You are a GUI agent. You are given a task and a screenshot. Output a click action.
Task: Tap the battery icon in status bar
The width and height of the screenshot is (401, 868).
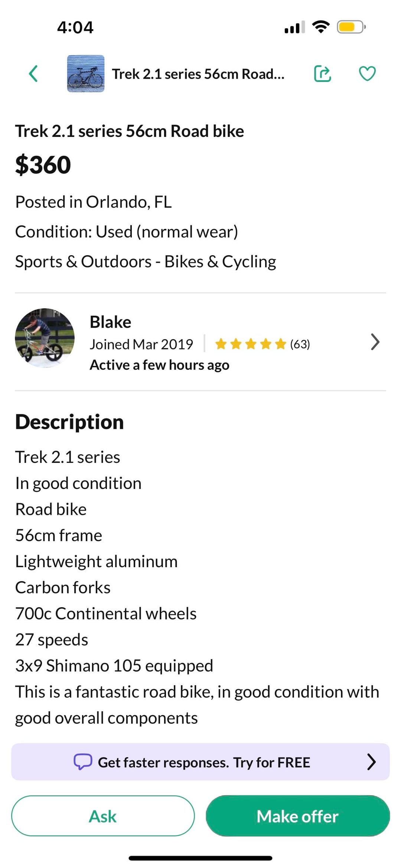351,27
